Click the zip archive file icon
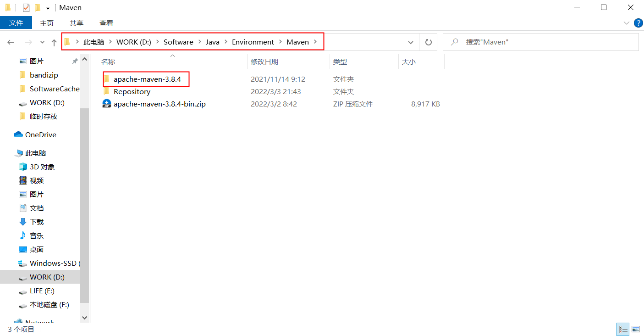 106,104
